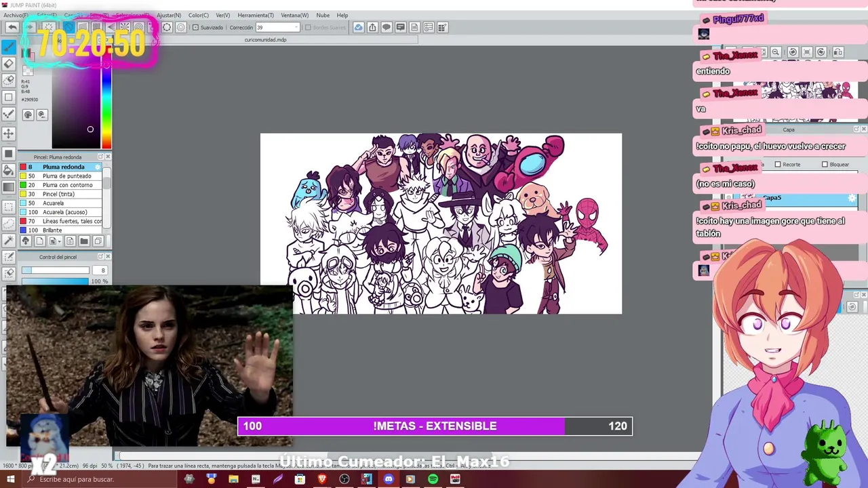Select the Lasso selection tool

(9, 223)
